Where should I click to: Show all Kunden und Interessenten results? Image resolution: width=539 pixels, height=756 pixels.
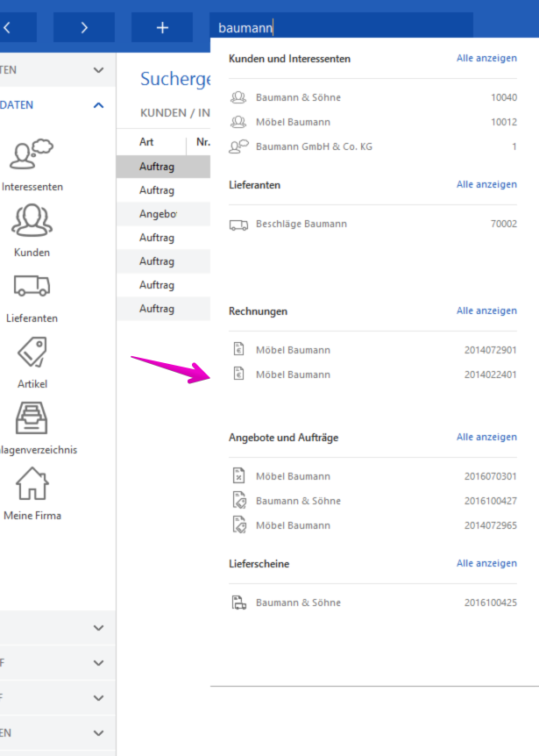pos(486,58)
